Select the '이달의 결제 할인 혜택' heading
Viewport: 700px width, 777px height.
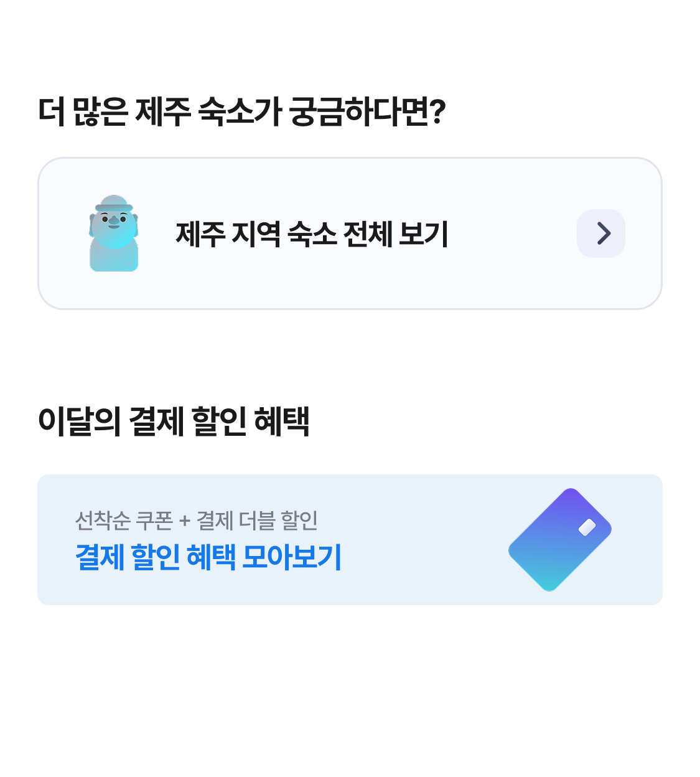pos(174,421)
